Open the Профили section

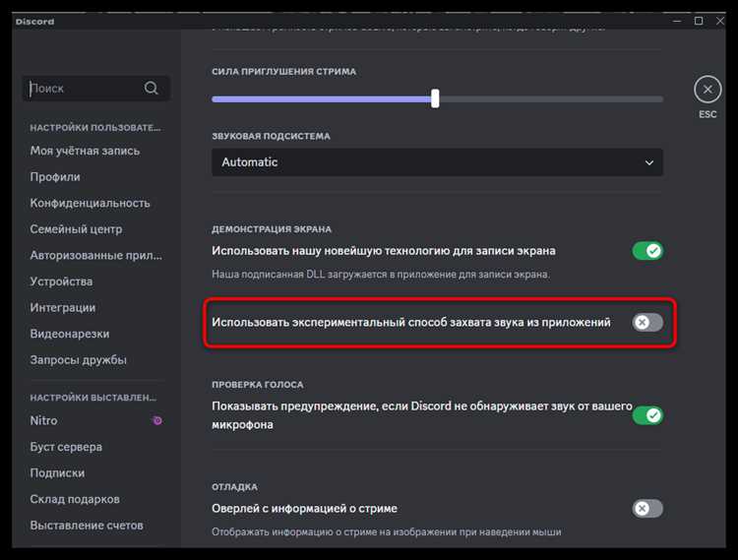55,177
